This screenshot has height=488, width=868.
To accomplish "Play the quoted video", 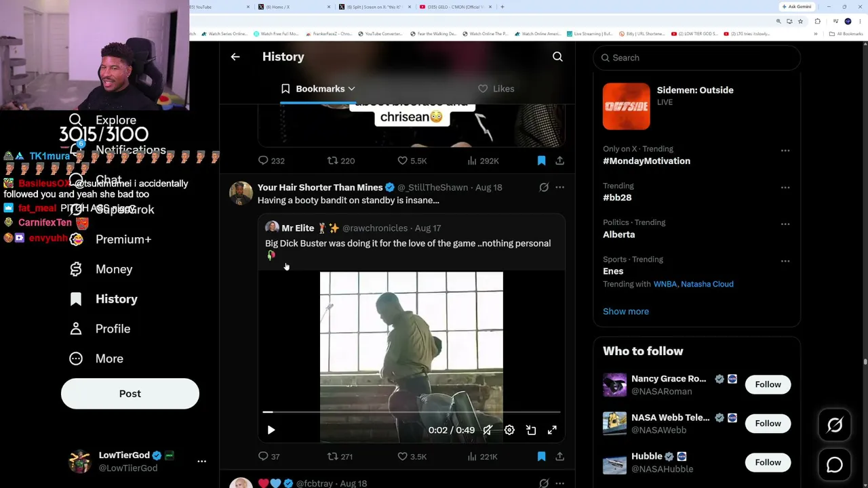I will 271,430.
